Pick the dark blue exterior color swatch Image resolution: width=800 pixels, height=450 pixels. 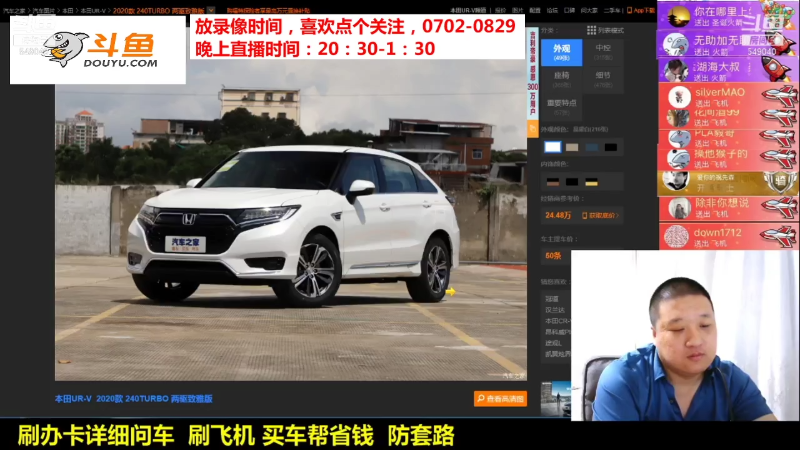592,147
